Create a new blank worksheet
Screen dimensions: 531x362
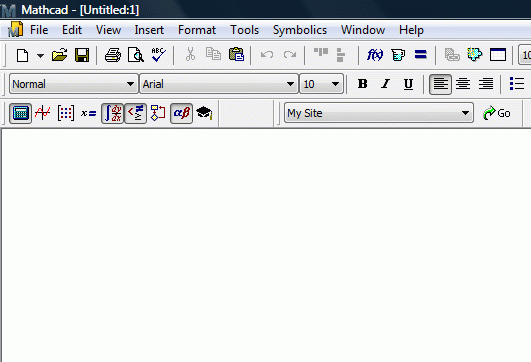click(x=22, y=55)
